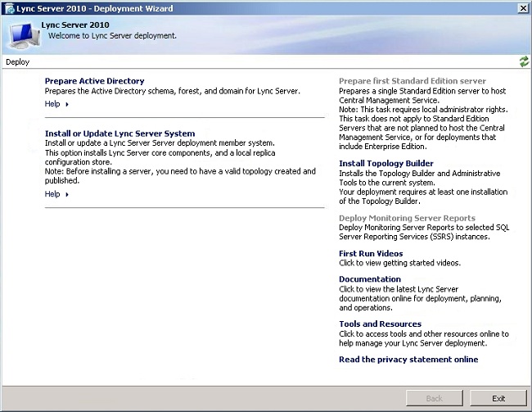Open the Documentation link
This screenshot has width=532, height=412.
(370, 279)
